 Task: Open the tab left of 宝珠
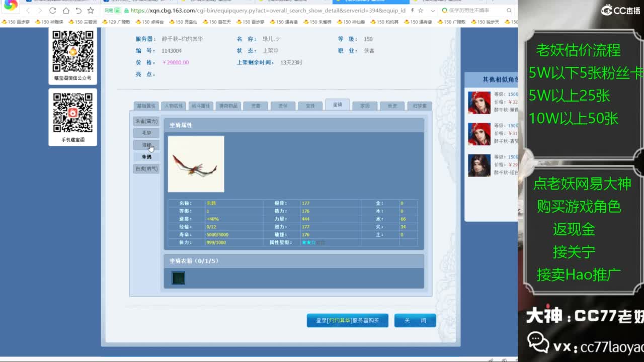283,106
